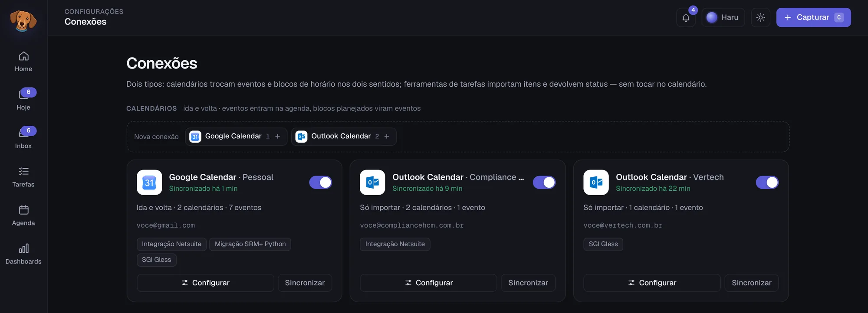The height and width of the screenshot is (313, 868).
Task: Click 'Ida e volta · 2 calendários' text
Action: click(x=180, y=208)
